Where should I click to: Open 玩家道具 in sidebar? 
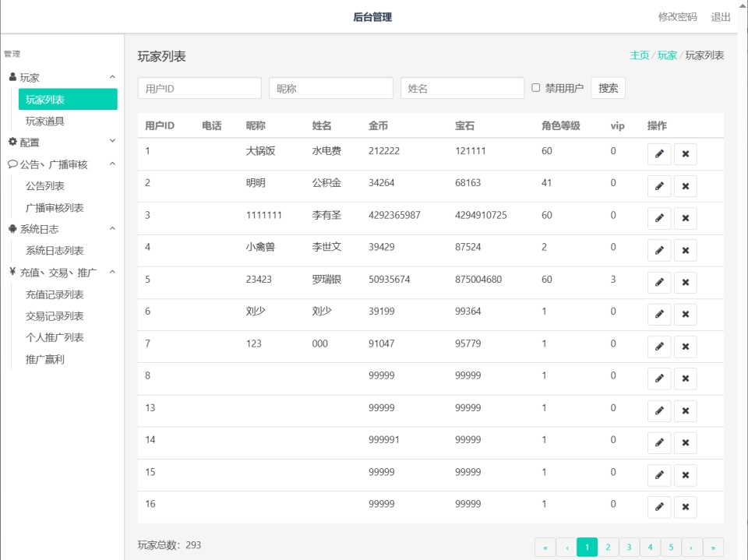(45, 122)
